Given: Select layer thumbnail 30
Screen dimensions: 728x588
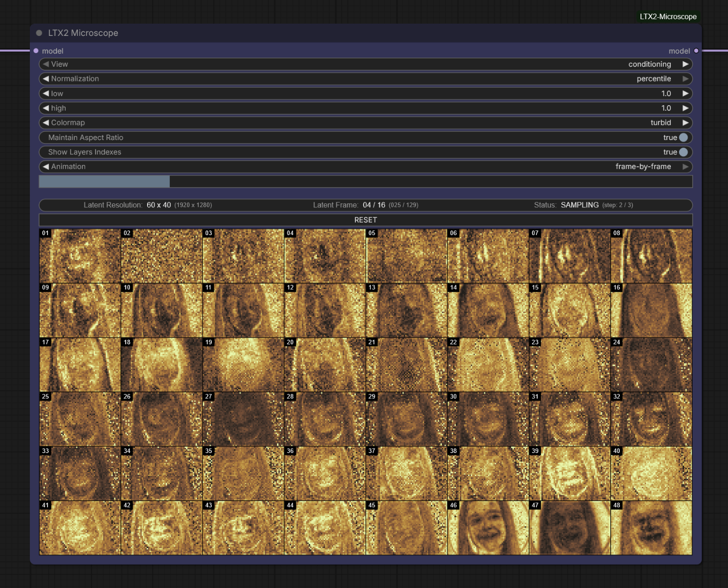Looking at the screenshot, I should point(488,419).
